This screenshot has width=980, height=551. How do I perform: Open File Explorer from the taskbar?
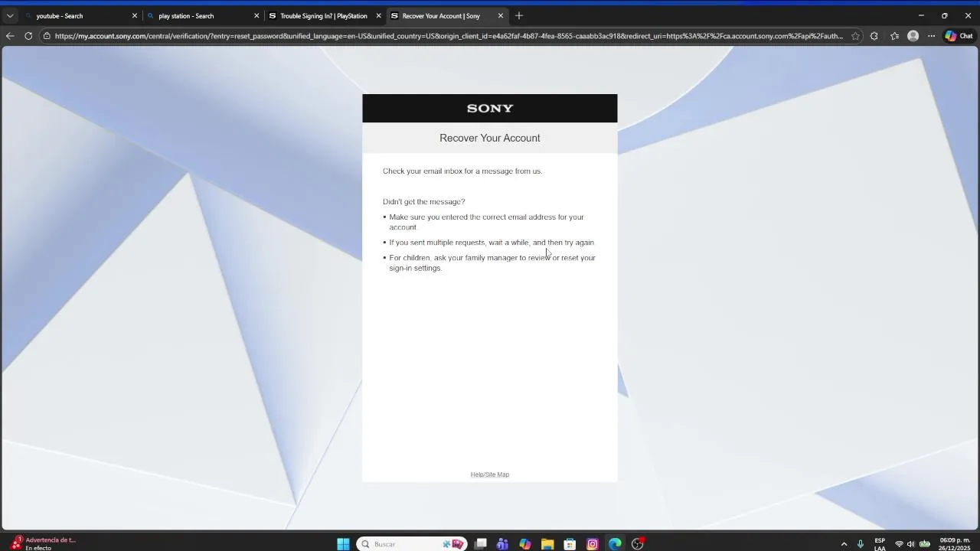tap(547, 544)
